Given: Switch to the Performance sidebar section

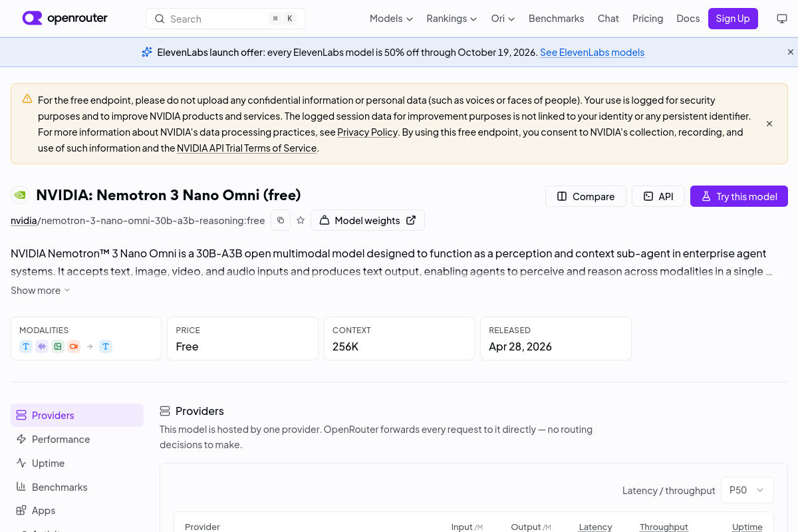Looking at the screenshot, I should click(77, 440).
